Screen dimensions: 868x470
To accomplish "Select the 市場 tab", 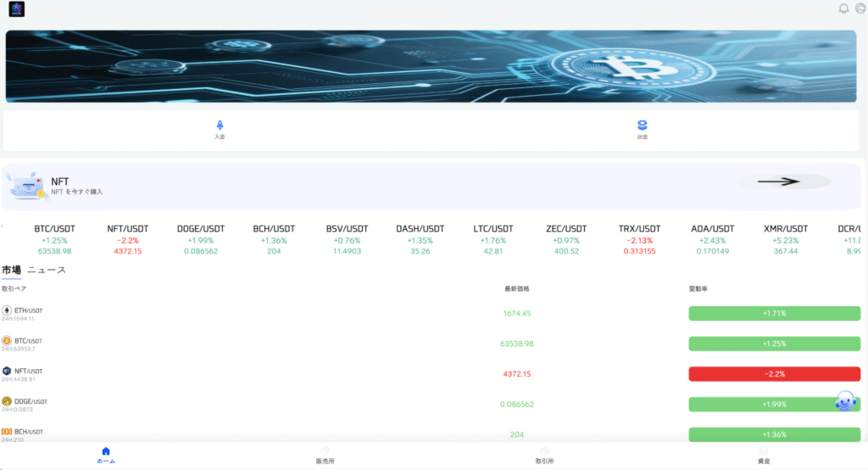I will coord(11,270).
